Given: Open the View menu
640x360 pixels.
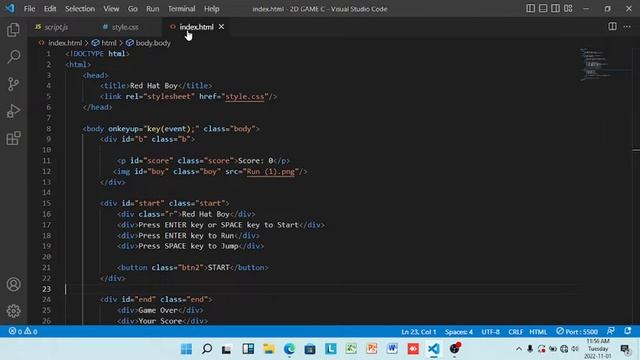Looking at the screenshot, I should (111, 9).
